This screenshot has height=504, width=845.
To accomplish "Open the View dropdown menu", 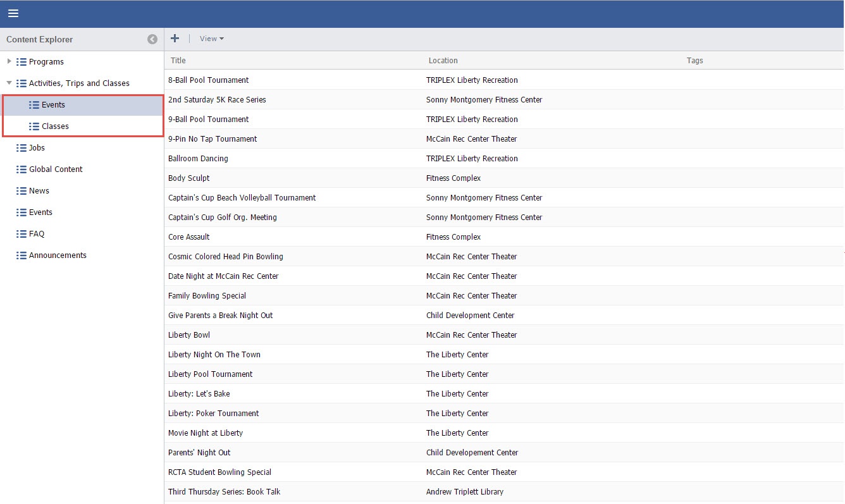I will [x=211, y=39].
